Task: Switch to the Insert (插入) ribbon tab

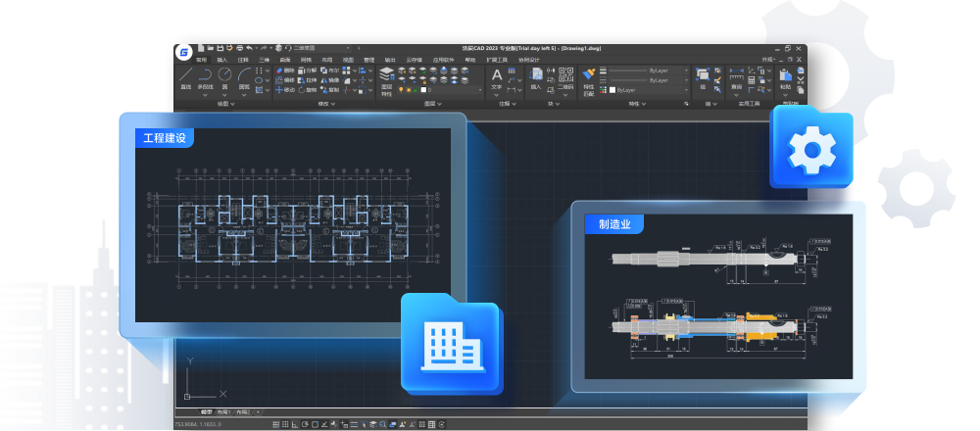Action: pyautogui.click(x=221, y=60)
